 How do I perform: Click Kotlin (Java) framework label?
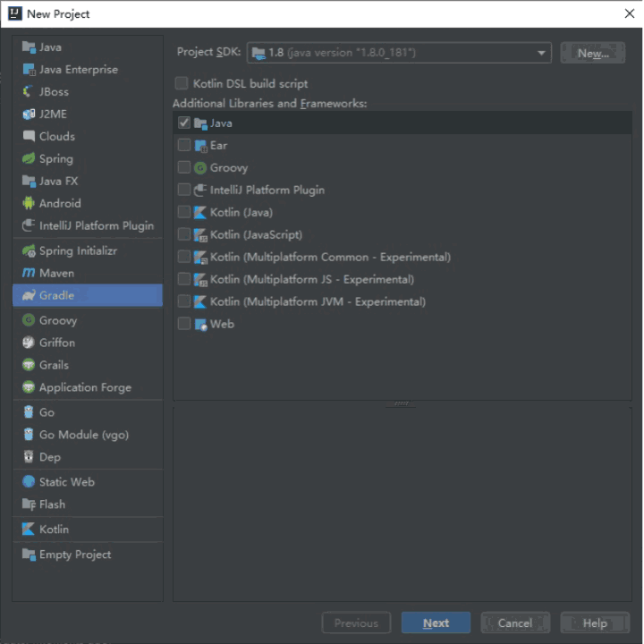click(x=241, y=212)
